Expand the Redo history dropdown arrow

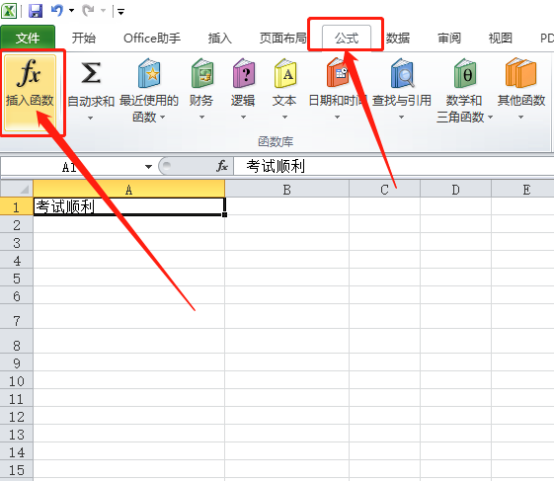coord(103,11)
